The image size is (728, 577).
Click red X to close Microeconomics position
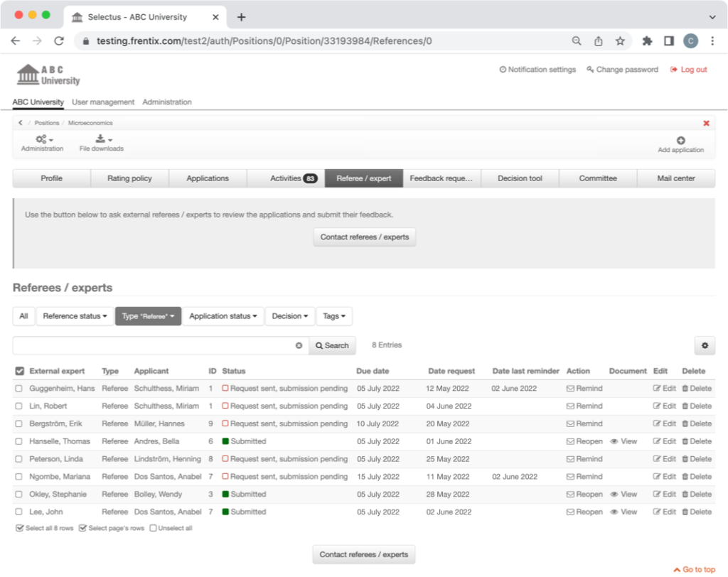tap(706, 123)
